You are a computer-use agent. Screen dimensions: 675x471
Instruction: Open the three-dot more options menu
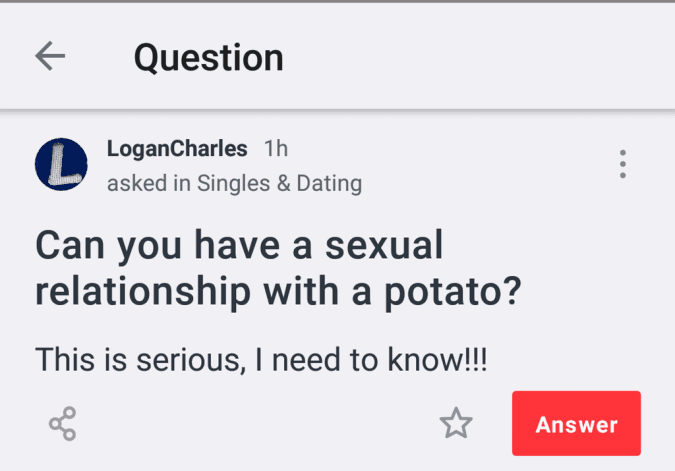[x=622, y=164]
